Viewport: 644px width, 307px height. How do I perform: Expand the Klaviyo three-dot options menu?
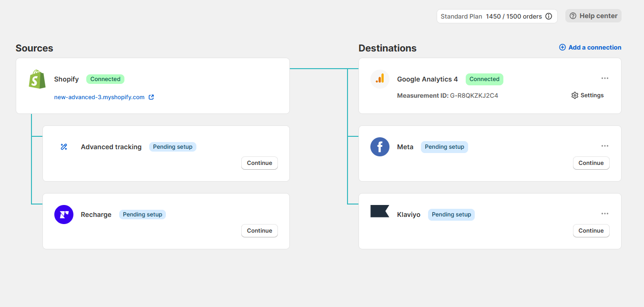click(x=605, y=214)
